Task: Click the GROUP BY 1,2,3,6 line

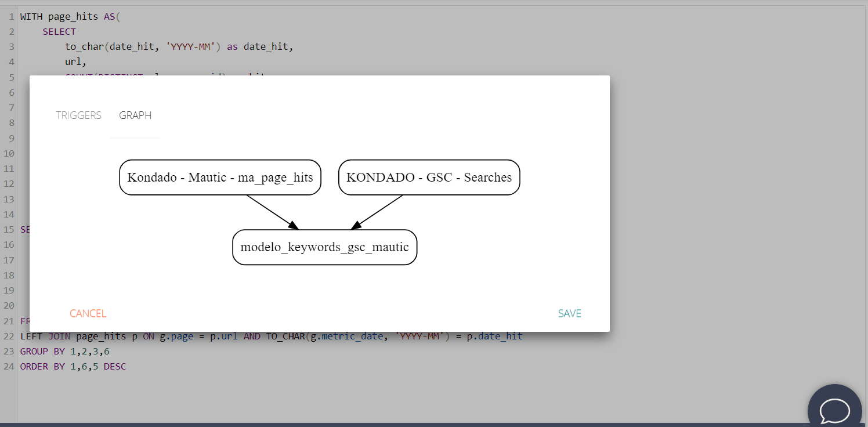Action: pyautogui.click(x=64, y=351)
